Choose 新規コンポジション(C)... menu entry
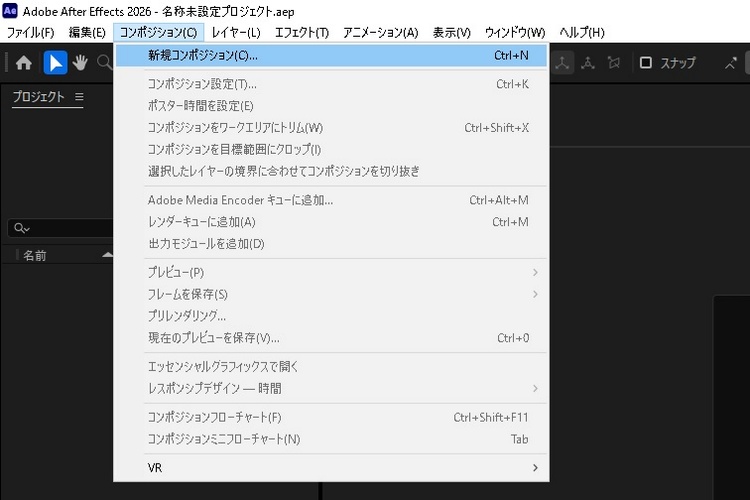This screenshot has width=750, height=500. tap(331, 56)
